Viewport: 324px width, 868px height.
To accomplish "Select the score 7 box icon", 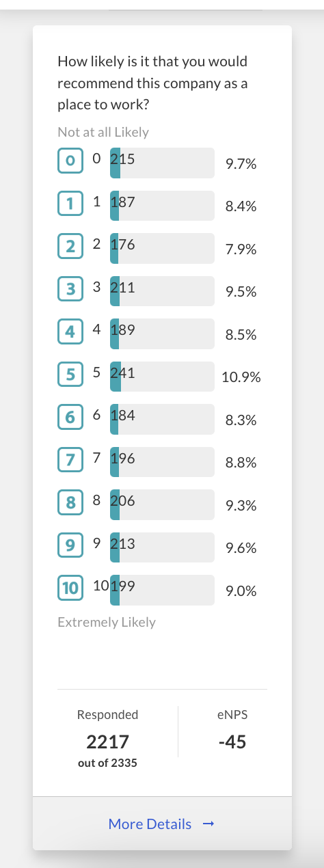I will (x=70, y=459).
